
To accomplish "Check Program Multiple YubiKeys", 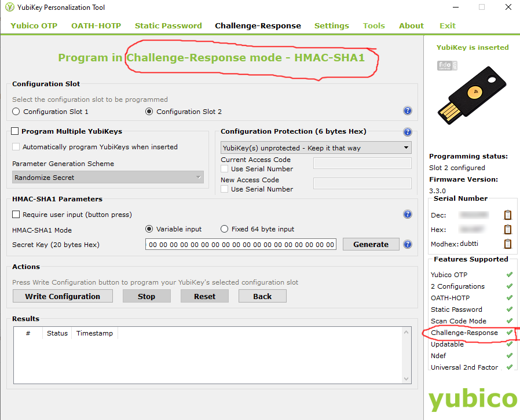I will point(14,131).
